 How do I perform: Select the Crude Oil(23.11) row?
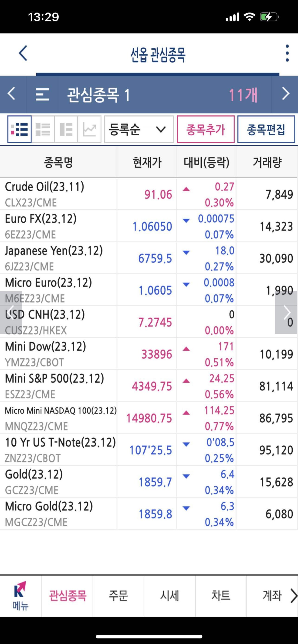click(58, 194)
